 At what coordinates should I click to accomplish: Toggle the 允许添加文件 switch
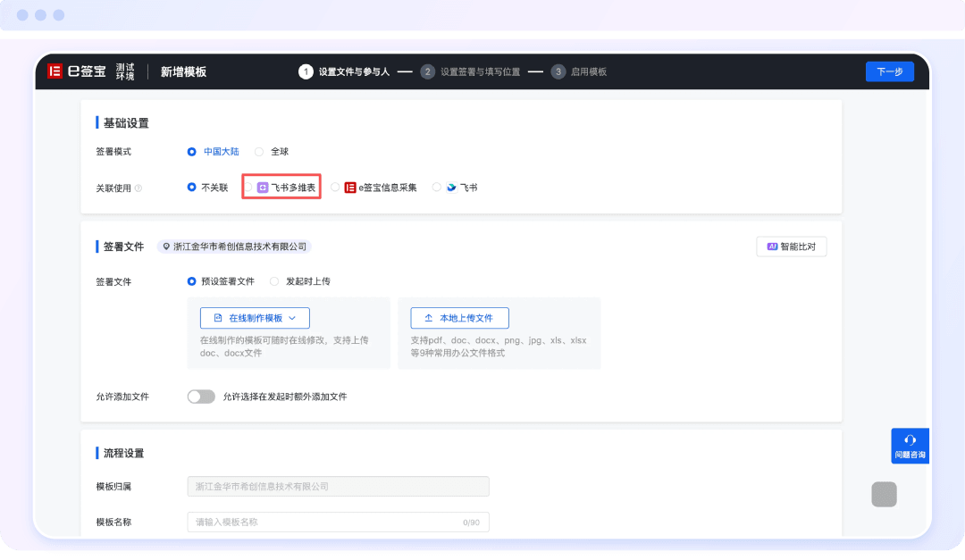(x=201, y=397)
